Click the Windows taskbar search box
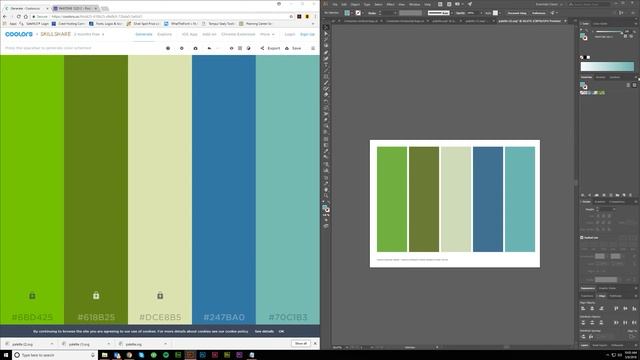The image size is (640, 360). 54,355
